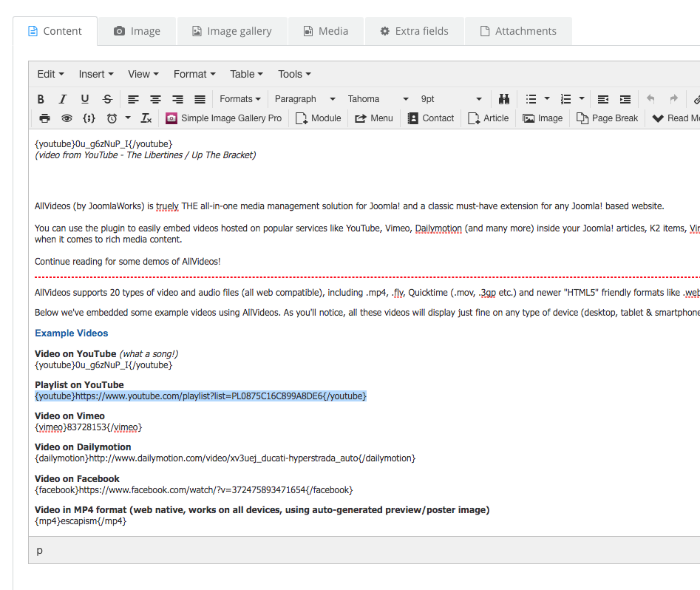Click 'Continue reading for some demos' line
700x590 pixels.
(x=128, y=262)
